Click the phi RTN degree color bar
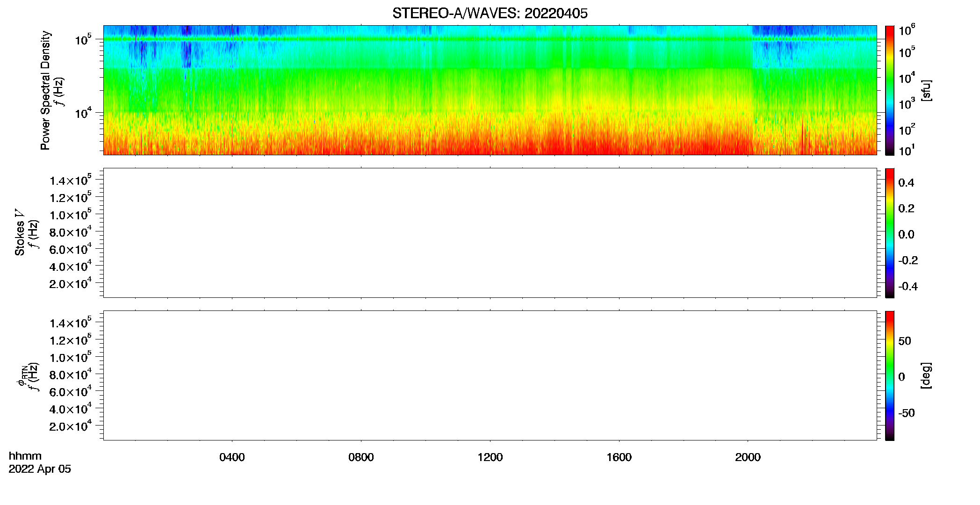Viewport: 980px width, 505px height. 890,375
